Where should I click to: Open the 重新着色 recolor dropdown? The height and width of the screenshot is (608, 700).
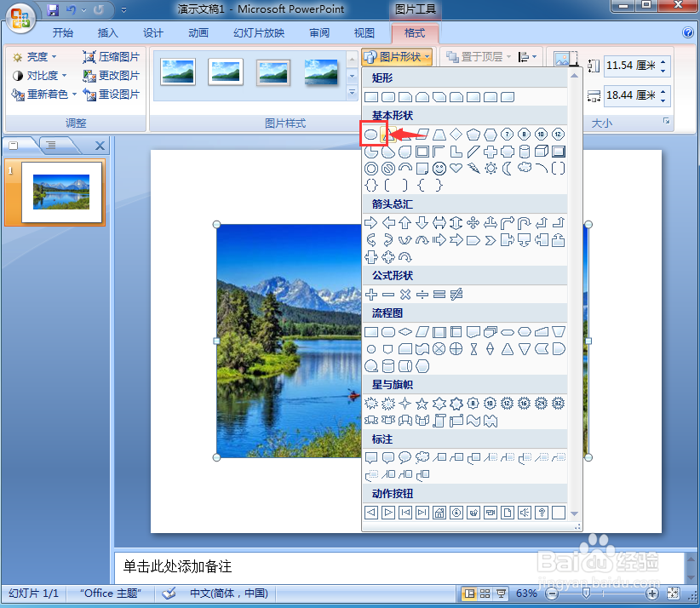coord(44,95)
